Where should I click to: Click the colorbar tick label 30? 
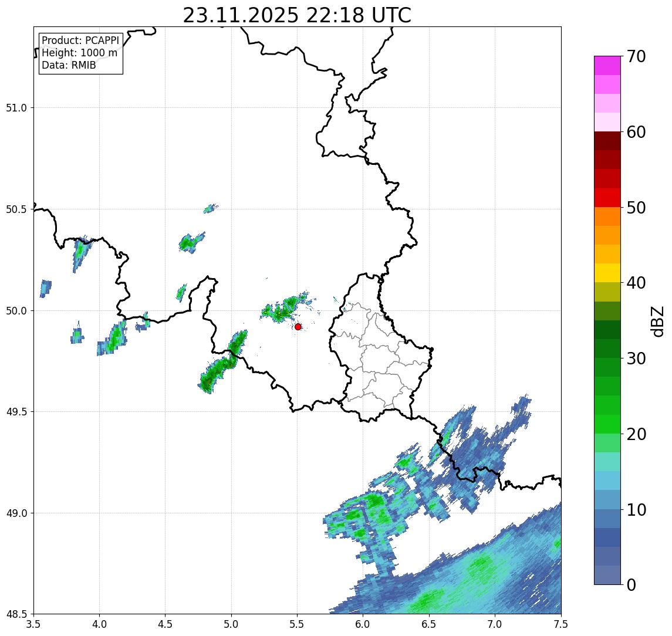[x=636, y=358]
